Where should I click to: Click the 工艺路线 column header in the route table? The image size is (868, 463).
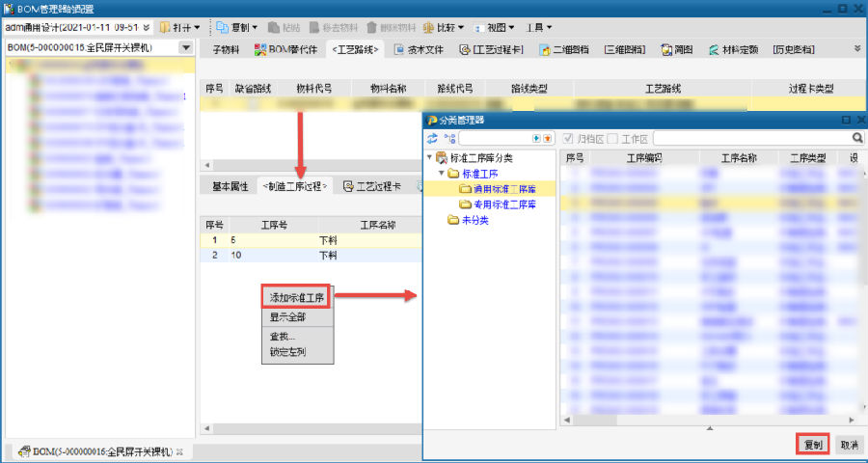pyautogui.click(x=663, y=88)
